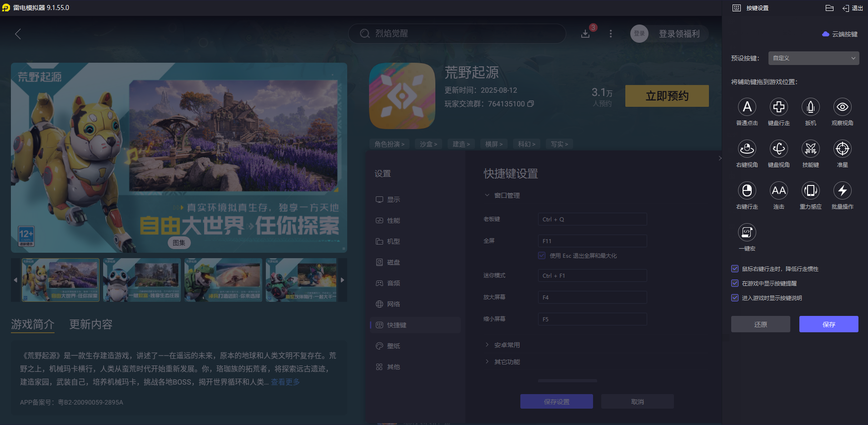Choose the 扳机 trigger key tool
The height and width of the screenshot is (425, 868).
coord(811,107)
